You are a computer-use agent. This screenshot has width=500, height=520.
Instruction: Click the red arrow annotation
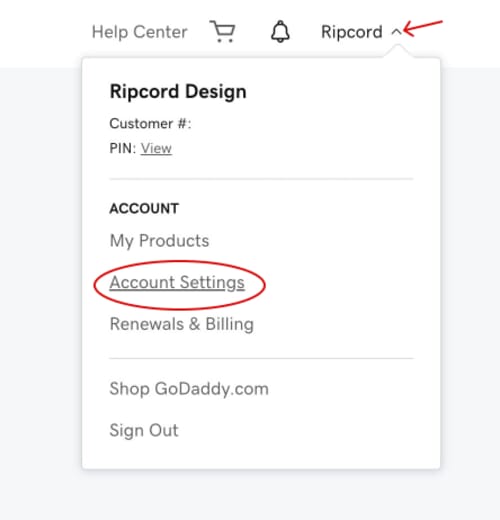423,28
